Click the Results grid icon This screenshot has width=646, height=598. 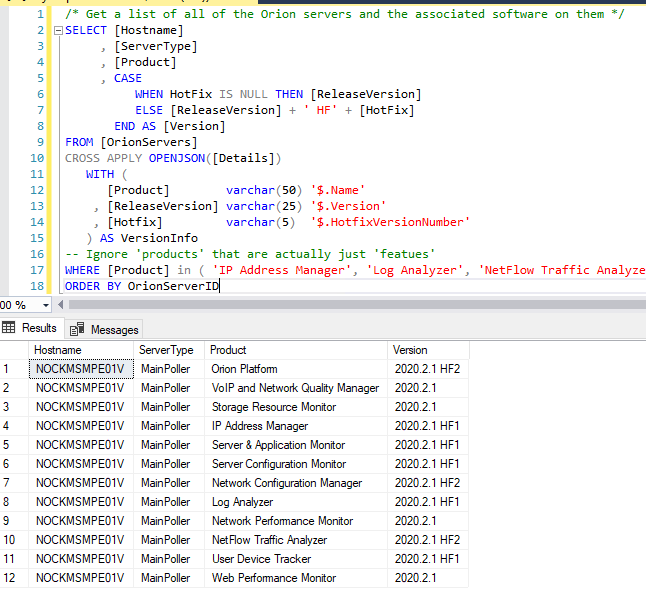point(8,328)
